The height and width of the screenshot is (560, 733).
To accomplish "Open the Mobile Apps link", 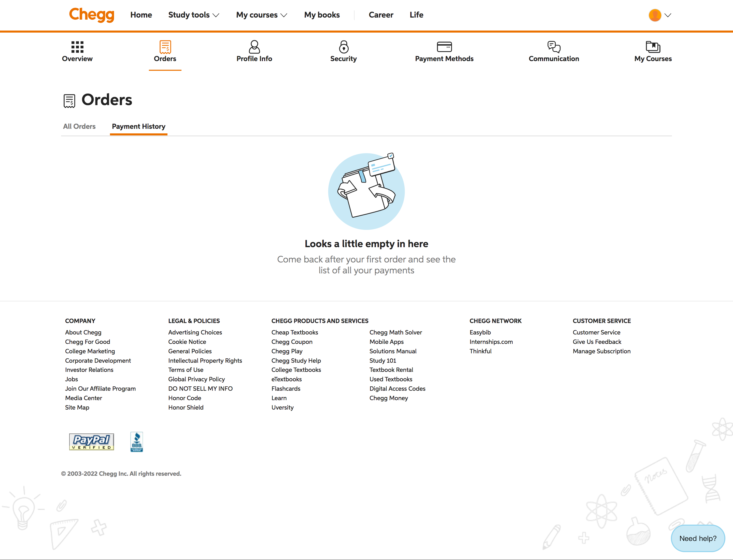I will 387,342.
